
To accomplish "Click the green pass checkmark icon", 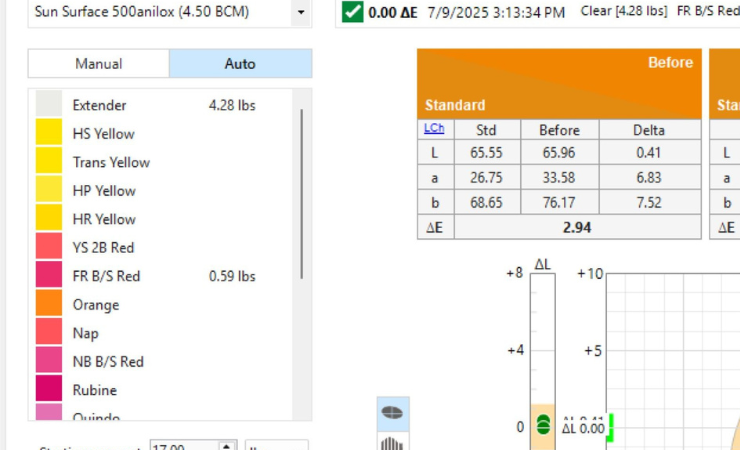I will [352, 12].
